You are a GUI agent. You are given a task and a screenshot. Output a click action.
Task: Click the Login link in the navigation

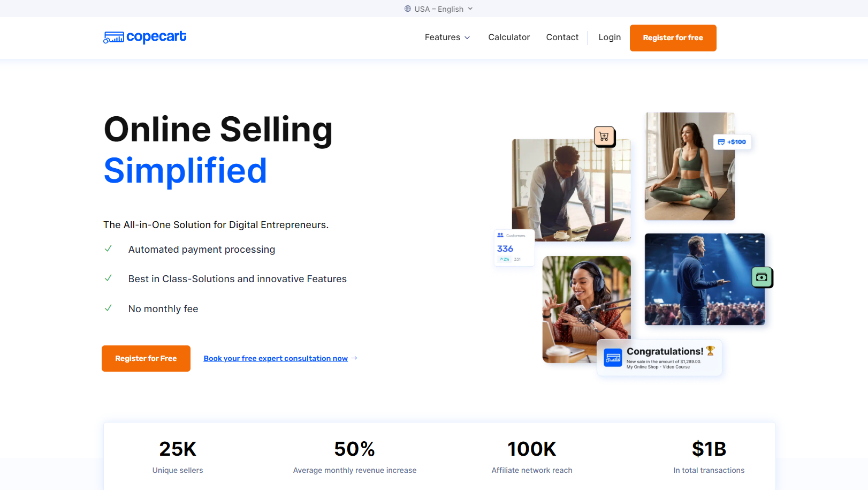[x=610, y=37]
